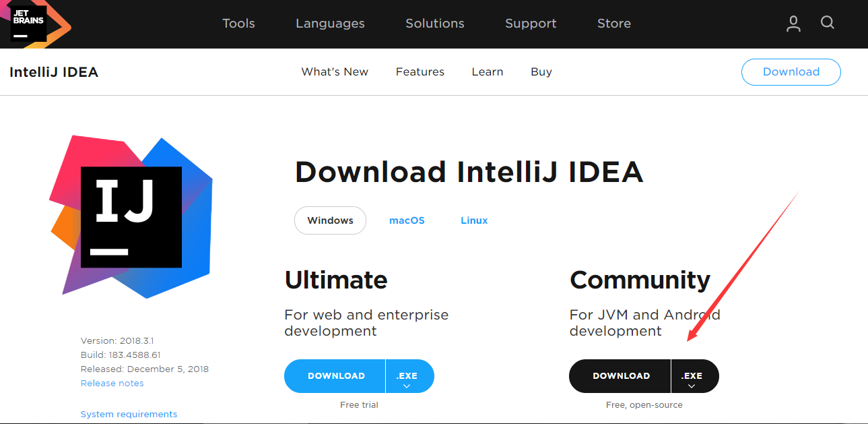Open the Release notes link

(x=112, y=384)
